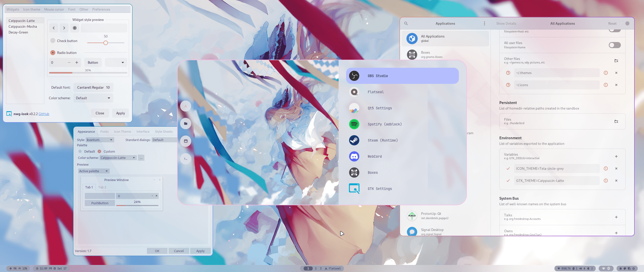
Task: Click the folder icon in launcher sidebar
Action: [x=186, y=123]
